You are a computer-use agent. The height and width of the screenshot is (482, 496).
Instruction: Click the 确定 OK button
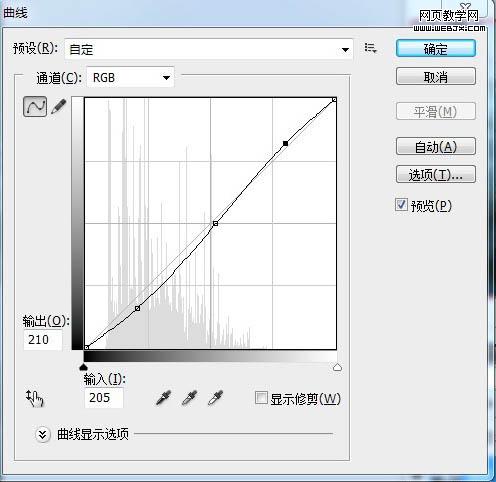click(x=436, y=49)
